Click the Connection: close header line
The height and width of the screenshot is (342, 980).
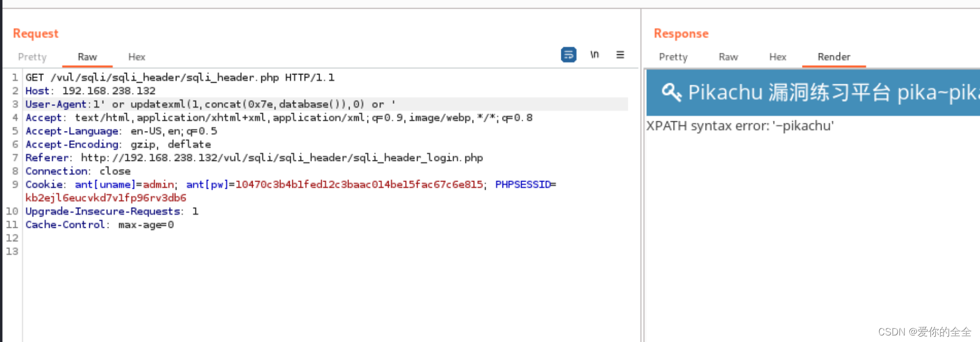(78, 171)
